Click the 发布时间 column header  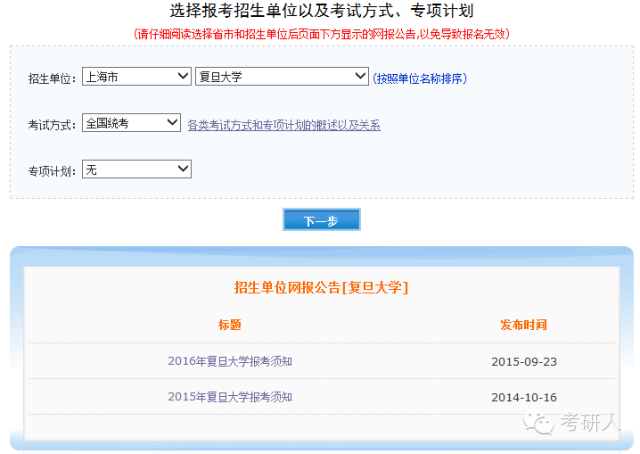[x=524, y=325]
